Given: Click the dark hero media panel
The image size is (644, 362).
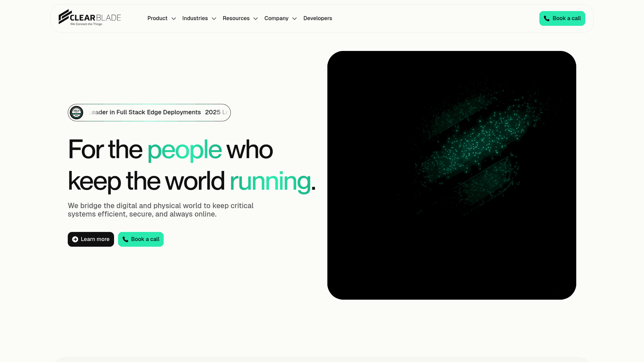Looking at the screenshot, I should 451,175.
